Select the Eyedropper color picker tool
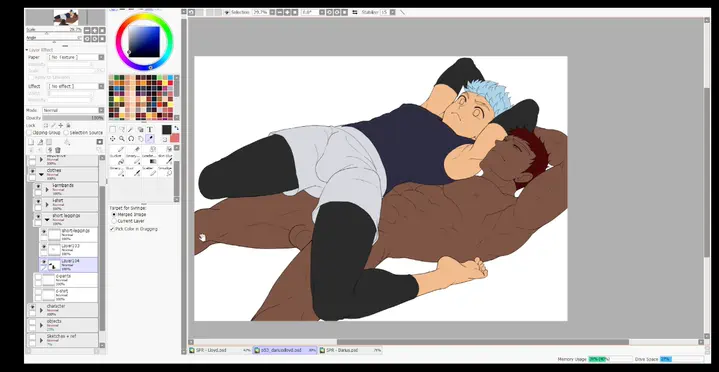 [x=149, y=139]
